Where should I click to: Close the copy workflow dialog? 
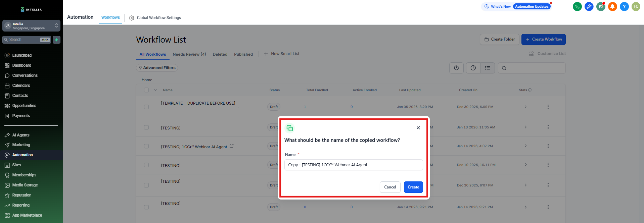[x=418, y=128]
